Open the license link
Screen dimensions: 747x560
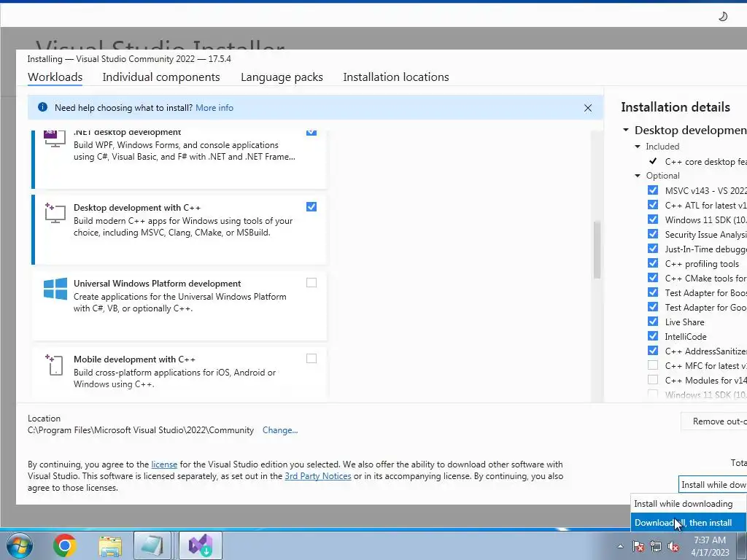pos(164,464)
